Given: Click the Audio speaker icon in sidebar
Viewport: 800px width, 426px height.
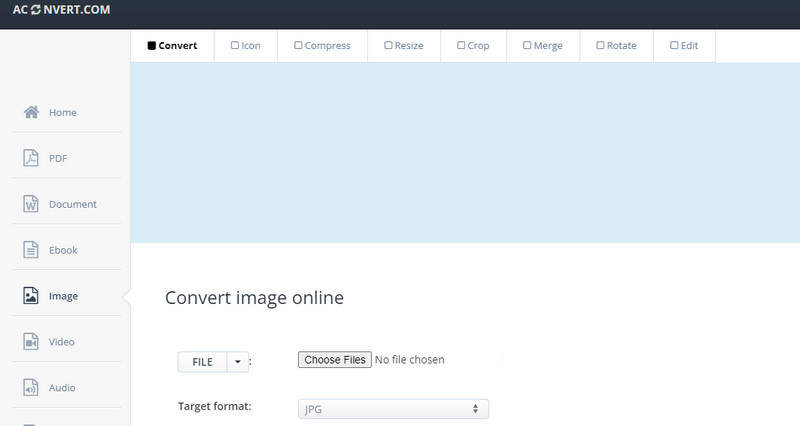Looking at the screenshot, I should (x=31, y=388).
